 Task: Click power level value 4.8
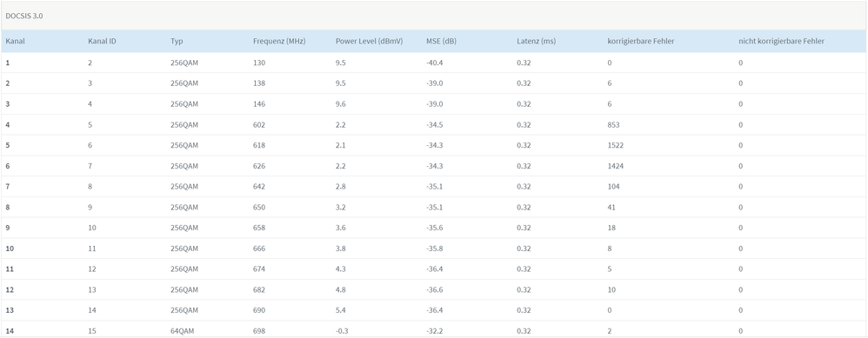(340, 290)
